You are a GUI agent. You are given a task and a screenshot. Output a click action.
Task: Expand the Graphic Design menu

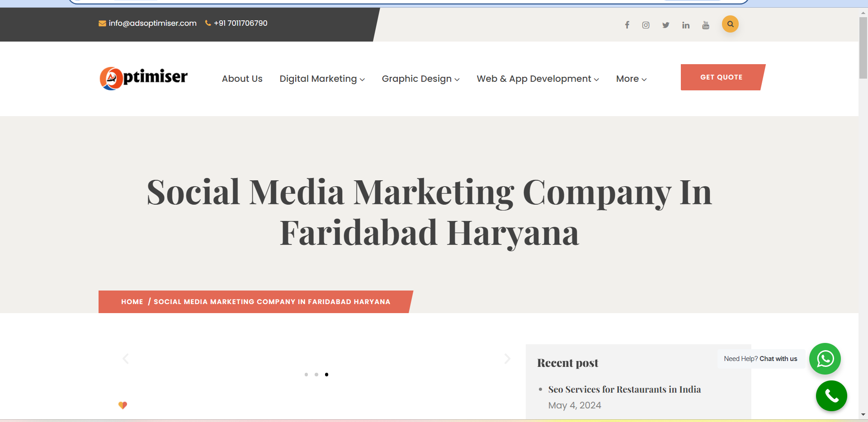[x=420, y=79]
